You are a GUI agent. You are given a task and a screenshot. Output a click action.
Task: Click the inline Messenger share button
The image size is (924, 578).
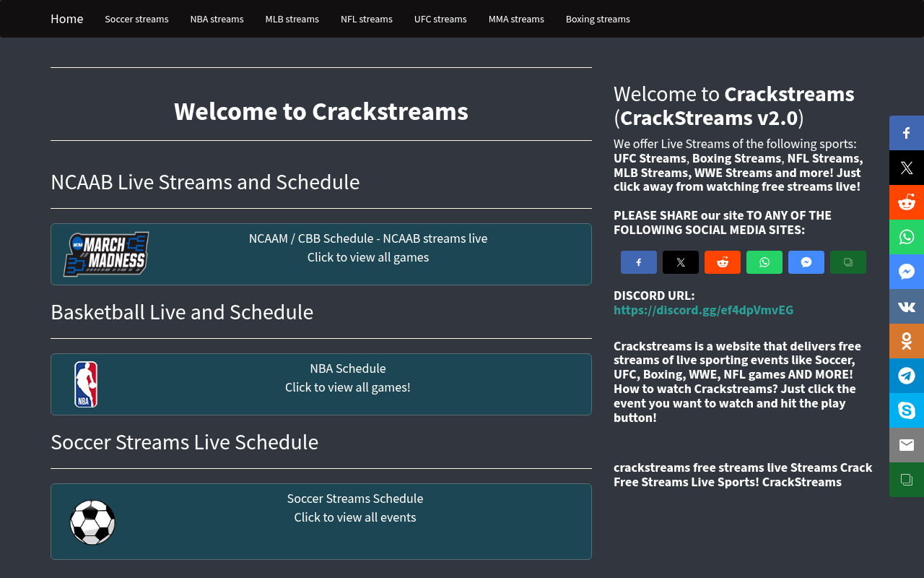pos(806,262)
